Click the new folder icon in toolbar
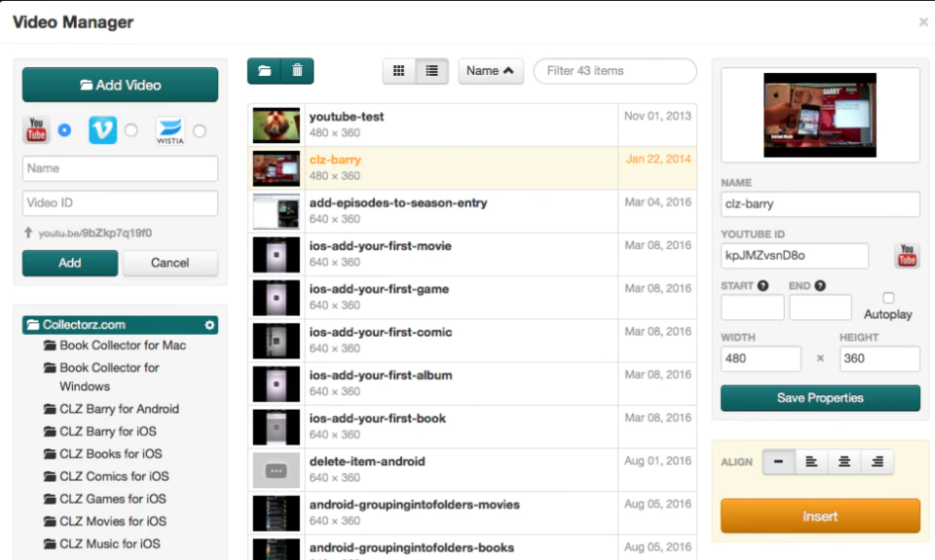This screenshot has width=935, height=560. pyautogui.click(x=264, y=71)
